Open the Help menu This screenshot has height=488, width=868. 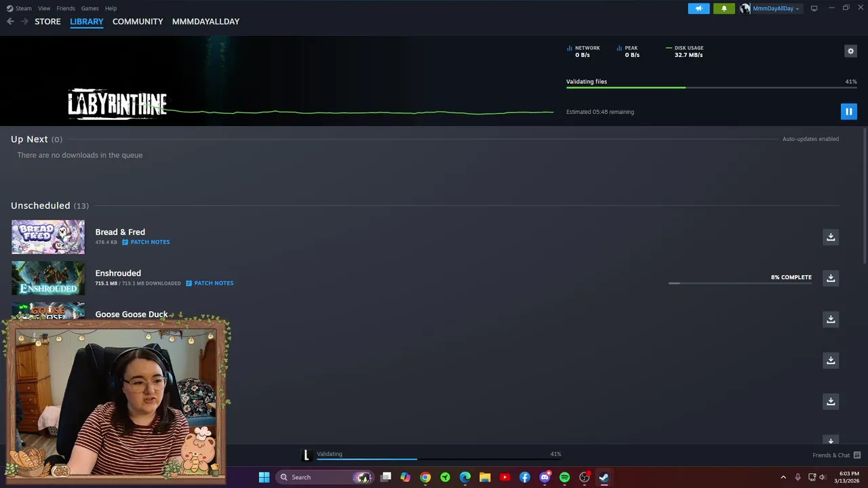pyautogui.click(x=111, y=8)
